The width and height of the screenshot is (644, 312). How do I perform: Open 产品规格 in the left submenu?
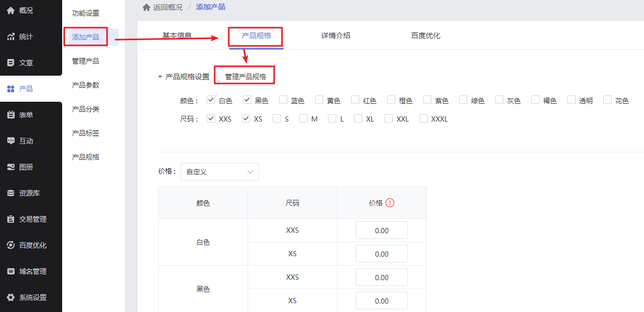pos(86,157)
